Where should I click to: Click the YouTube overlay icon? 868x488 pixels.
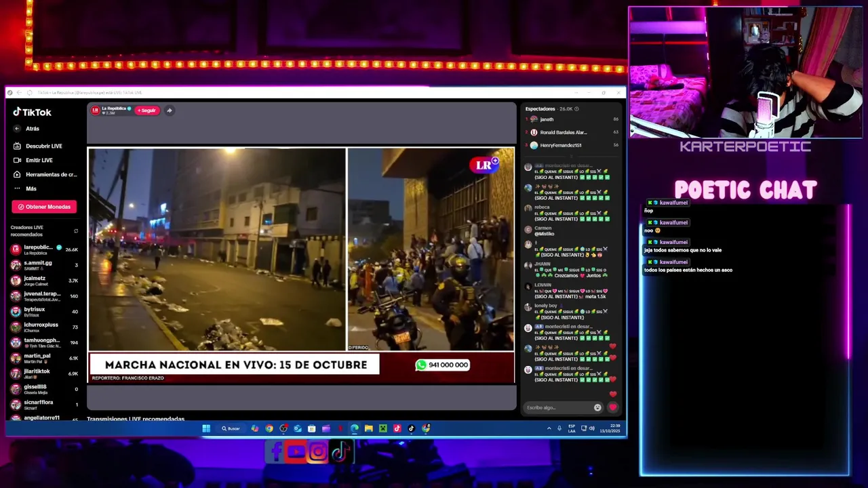(296, 452)
